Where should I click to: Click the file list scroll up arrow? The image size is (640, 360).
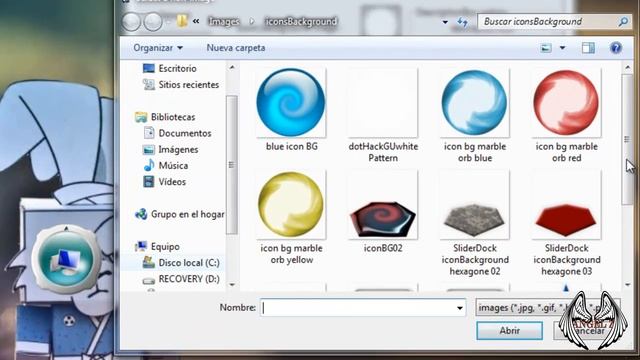pos(628,67)
